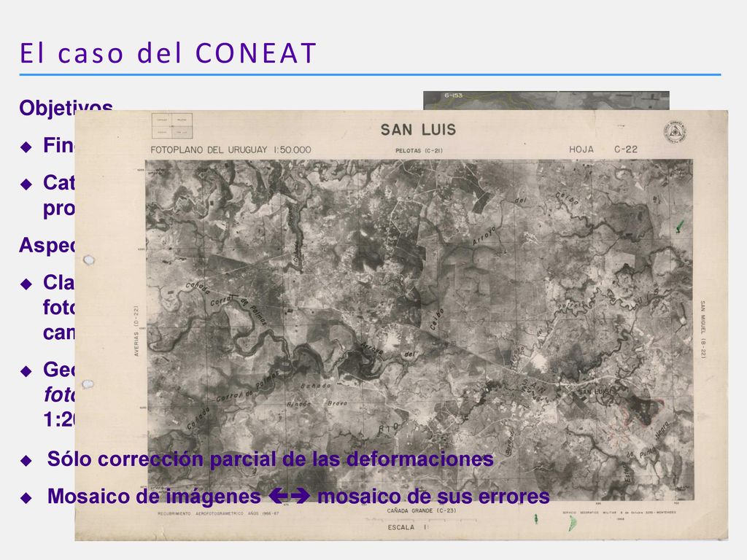747x560 pixels.
Task: Click the sheet number "C-22"
Action: click(x=625, y=149)
